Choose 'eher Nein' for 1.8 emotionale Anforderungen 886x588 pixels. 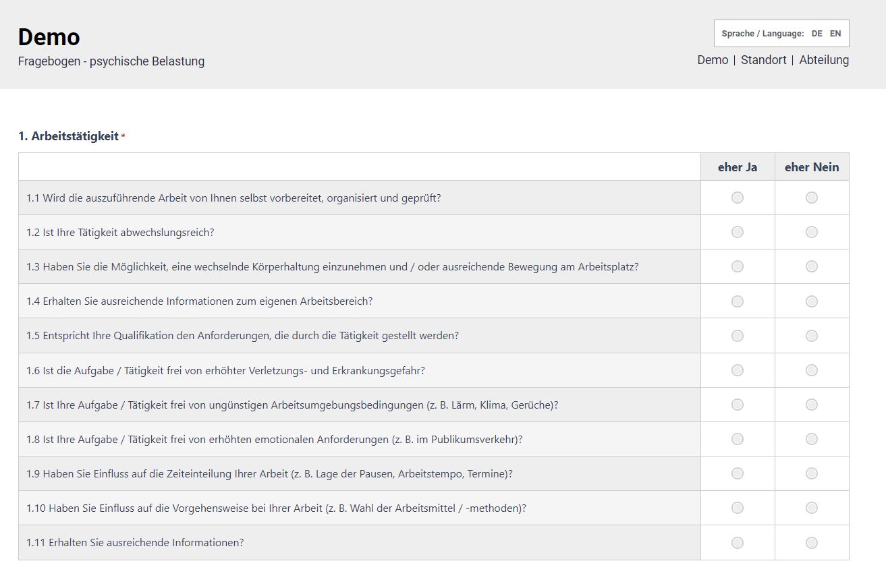coord(812,439)
